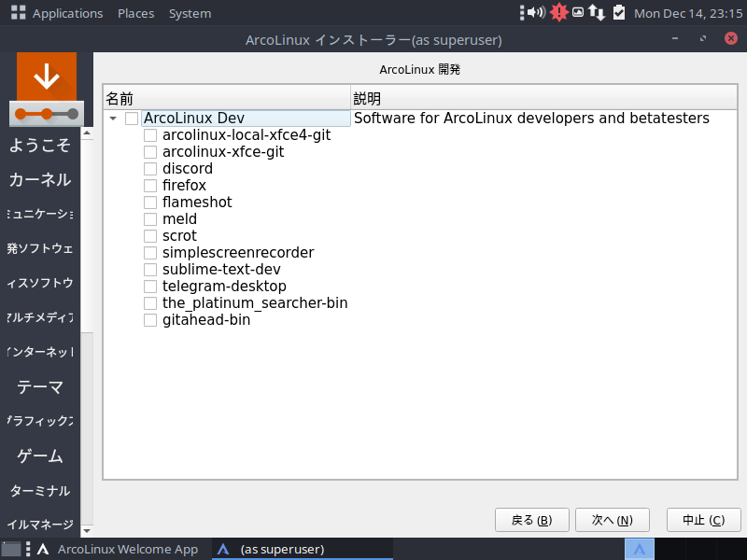Click the panel handle next to tray icons
The height and width of the screenshot is (560, 747).
point(522,13)
